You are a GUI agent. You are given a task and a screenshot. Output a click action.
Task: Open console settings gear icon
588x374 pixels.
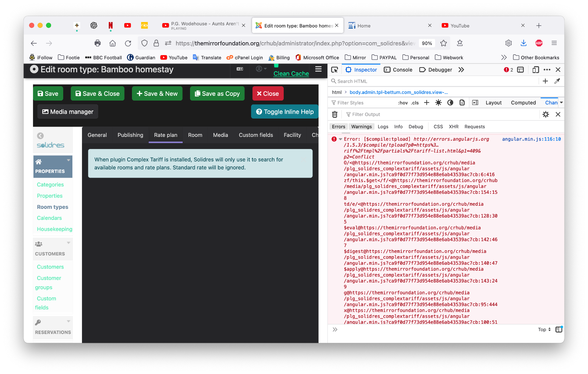(x=546, y=115)
